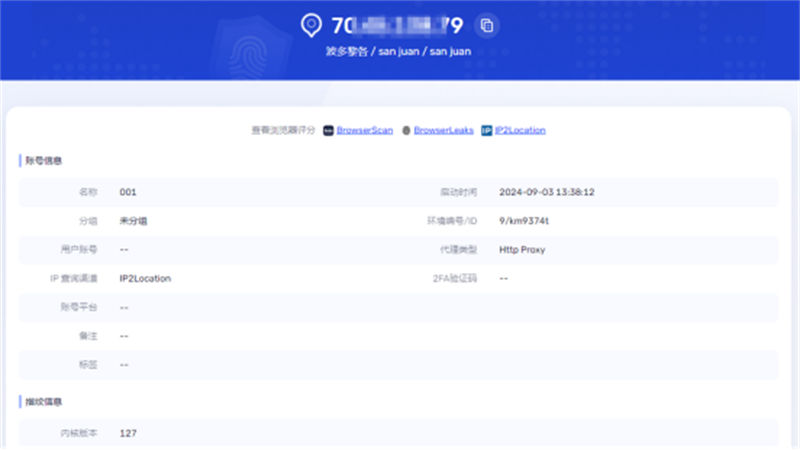Viewport: 800px width, 450px height.
Task: Select the IP2Location query channel value
Action: (x=145, y=278)
